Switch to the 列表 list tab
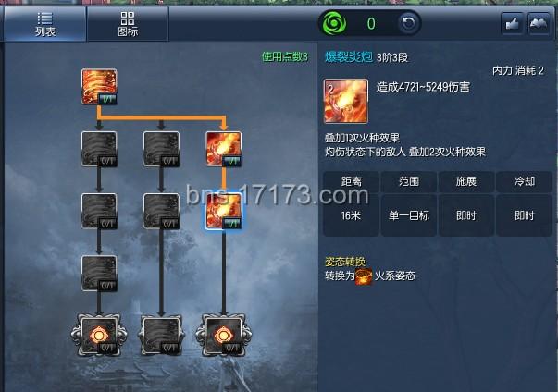558x392 pixels. coord(44,24)
